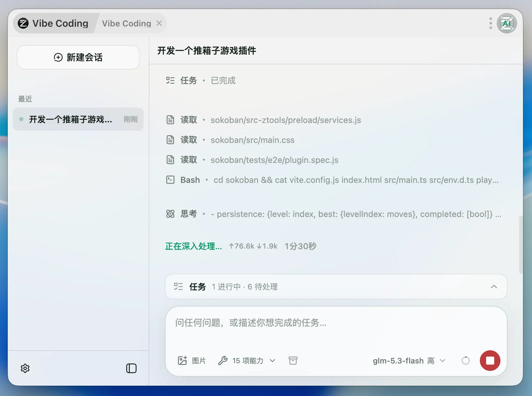This screenshot has width=532, height=396.
Task: Collapse the 任务 panel with chevron
Action: (x=494, y=287)
